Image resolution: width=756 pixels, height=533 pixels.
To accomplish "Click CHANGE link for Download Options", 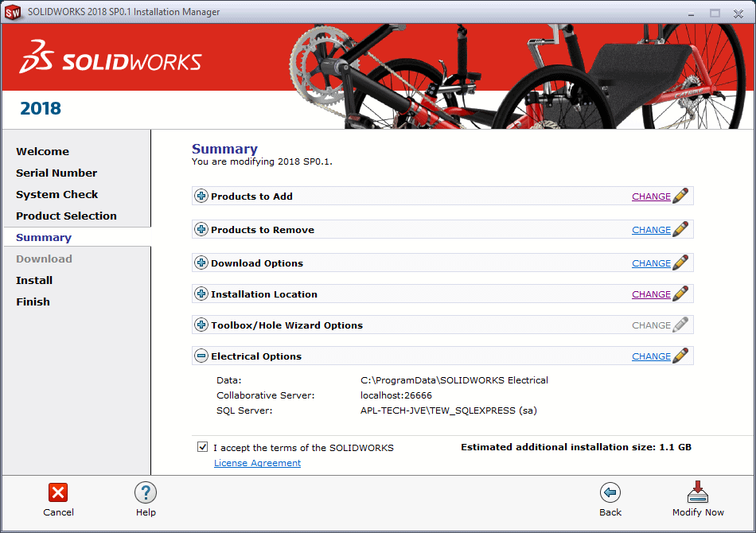I will click(651, 263).
